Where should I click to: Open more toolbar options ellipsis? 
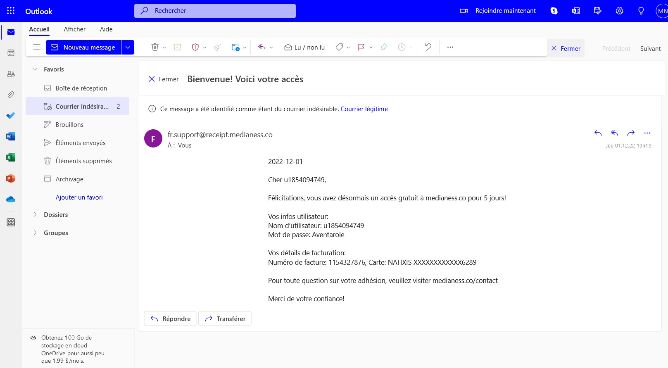point(450,47)
